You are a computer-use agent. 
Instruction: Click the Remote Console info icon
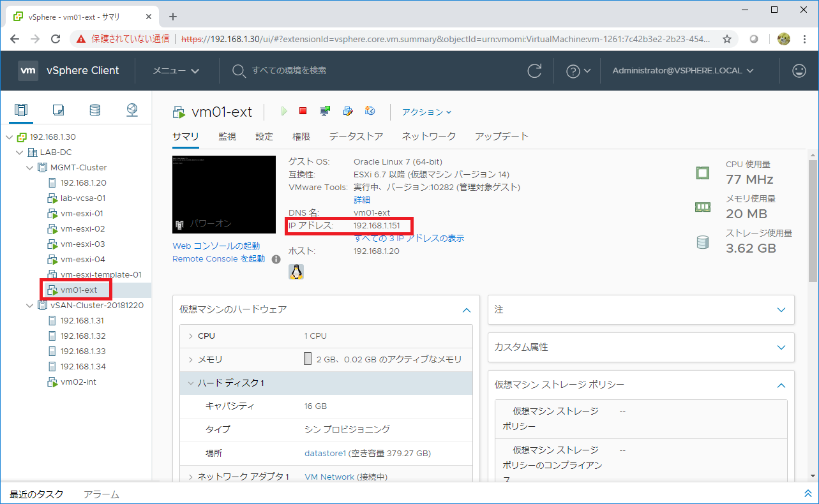[276, 259]
